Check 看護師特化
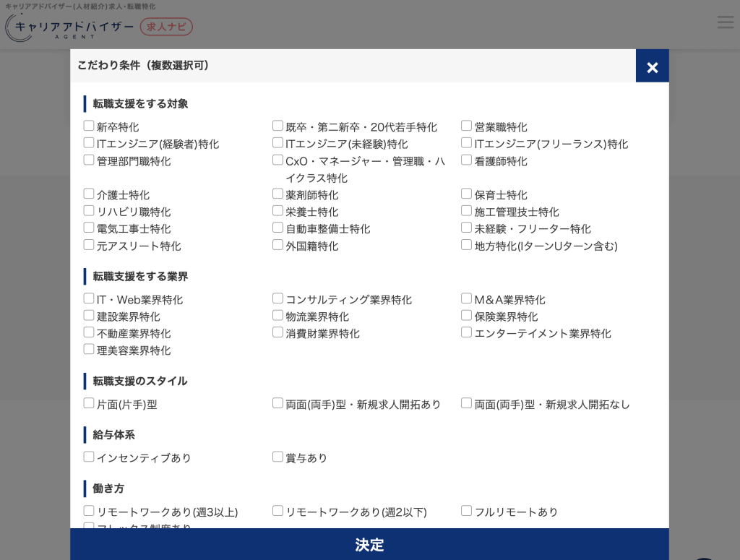The width and height of the screenshot is (740, 560). point(466,159)
